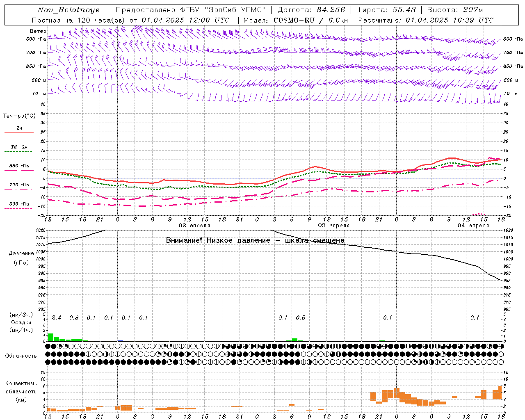
Task: Click the 'Облачность' cloud cover label
Action: point(21,356)
